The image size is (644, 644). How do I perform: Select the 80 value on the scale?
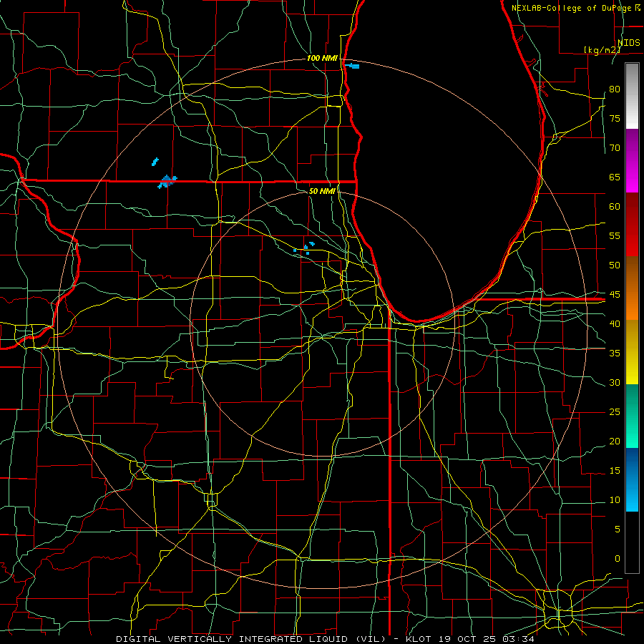(615, 89)
